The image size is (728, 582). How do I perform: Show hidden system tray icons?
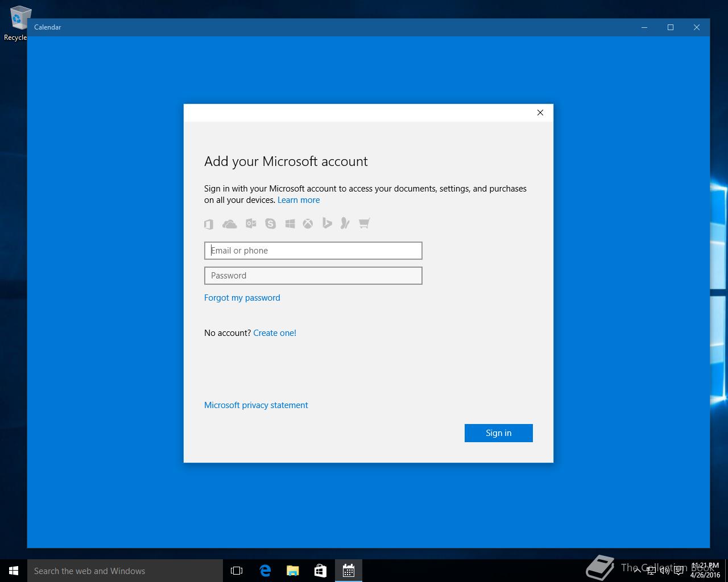[637, 571]
